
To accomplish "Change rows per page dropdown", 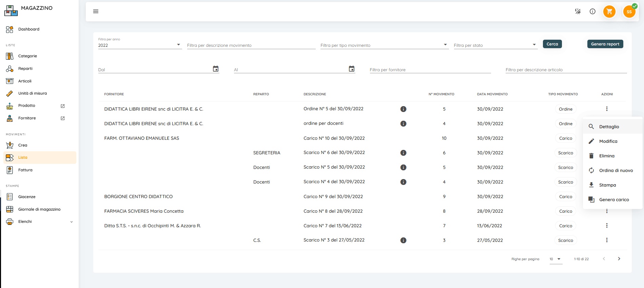I will [555, 259].
